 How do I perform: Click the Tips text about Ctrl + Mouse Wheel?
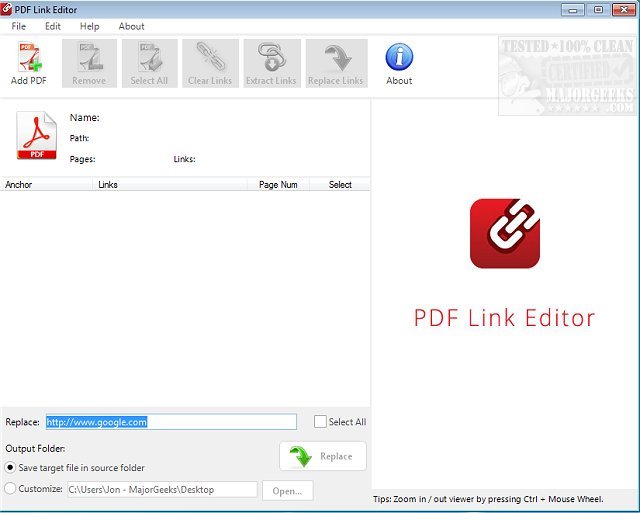click(x=488, y=499)
